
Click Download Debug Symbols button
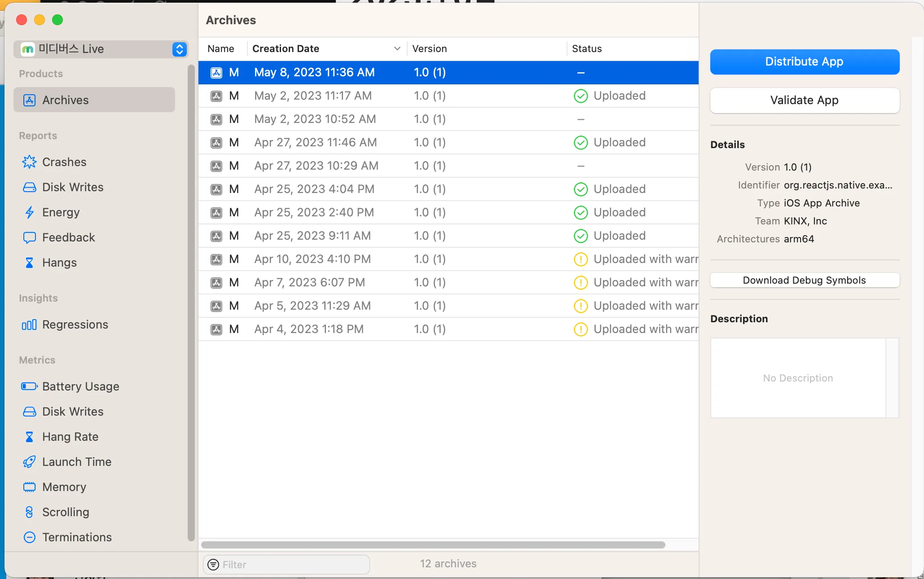click(x=804, y=280)
